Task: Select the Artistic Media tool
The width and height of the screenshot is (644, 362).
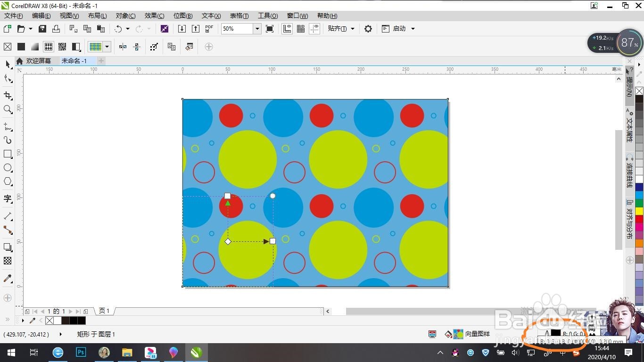Action: tap(8, 140)
